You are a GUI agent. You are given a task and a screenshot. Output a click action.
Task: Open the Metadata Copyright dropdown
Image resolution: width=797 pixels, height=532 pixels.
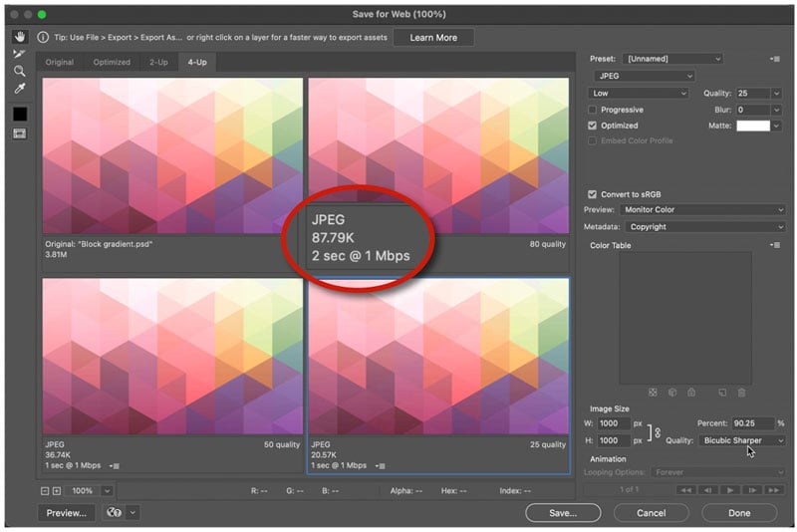point(702,226)
